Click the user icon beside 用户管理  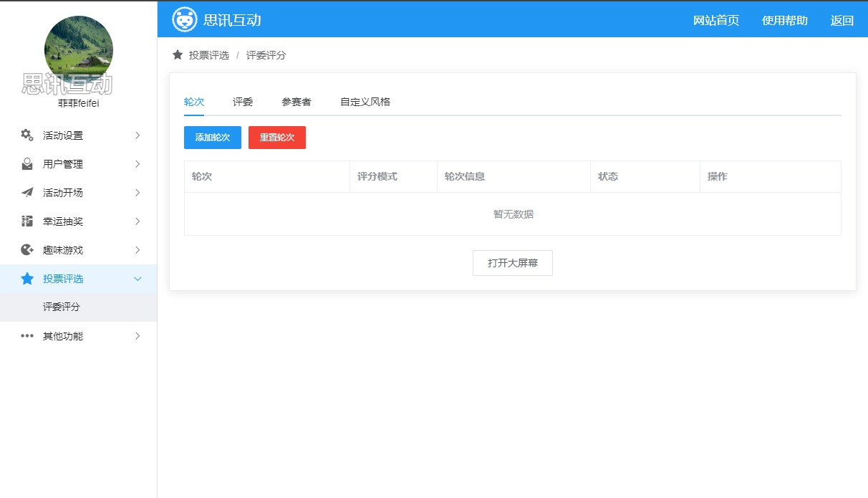(27, 164)
